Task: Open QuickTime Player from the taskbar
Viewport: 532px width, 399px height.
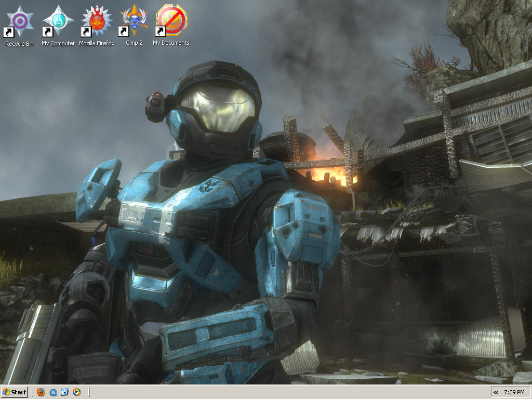Action: 53,392
